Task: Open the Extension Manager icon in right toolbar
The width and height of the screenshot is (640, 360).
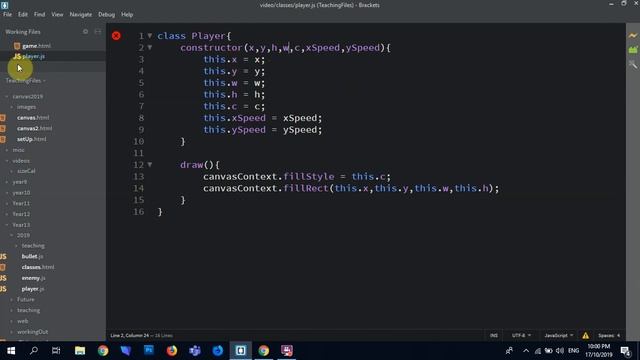Action: click(633, 50)
